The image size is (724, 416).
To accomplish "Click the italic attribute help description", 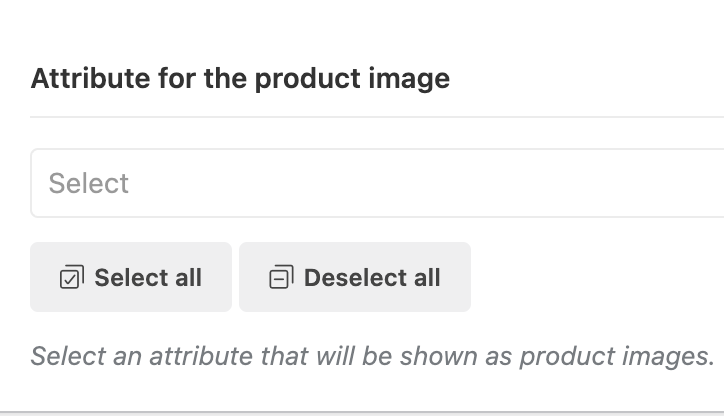I will point(372,355).
